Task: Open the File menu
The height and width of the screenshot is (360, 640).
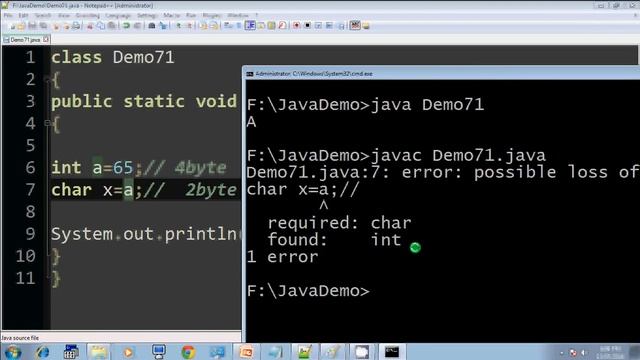Action: [x=8, y=16]
